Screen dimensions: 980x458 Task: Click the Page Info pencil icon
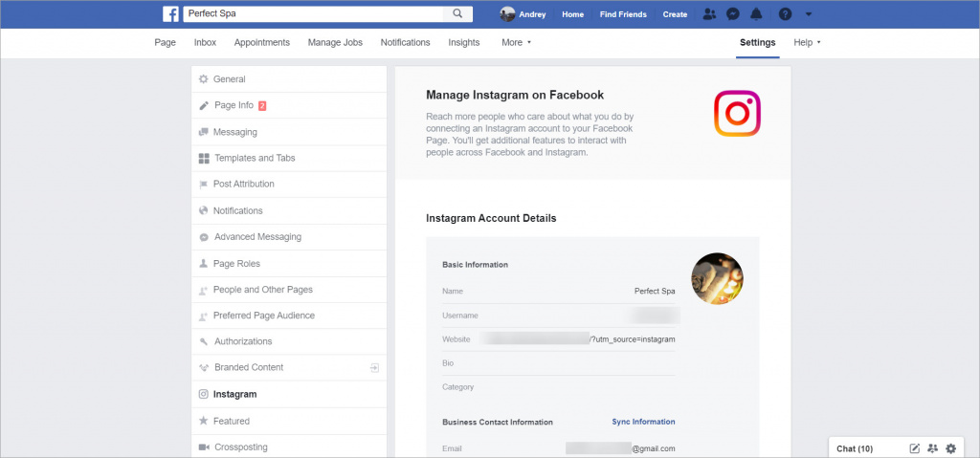(x=203, y=105)
